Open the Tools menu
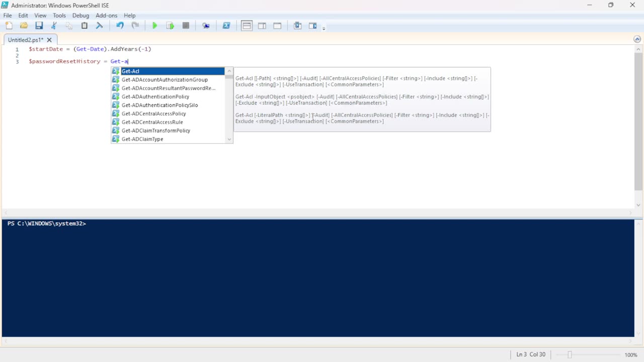 (x=59, y=16)
